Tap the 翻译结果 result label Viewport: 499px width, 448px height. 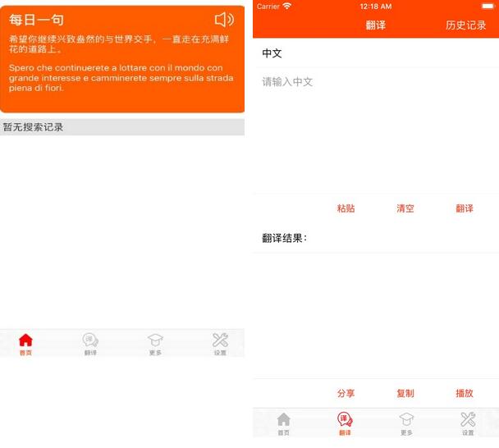[x=284, y=238]
